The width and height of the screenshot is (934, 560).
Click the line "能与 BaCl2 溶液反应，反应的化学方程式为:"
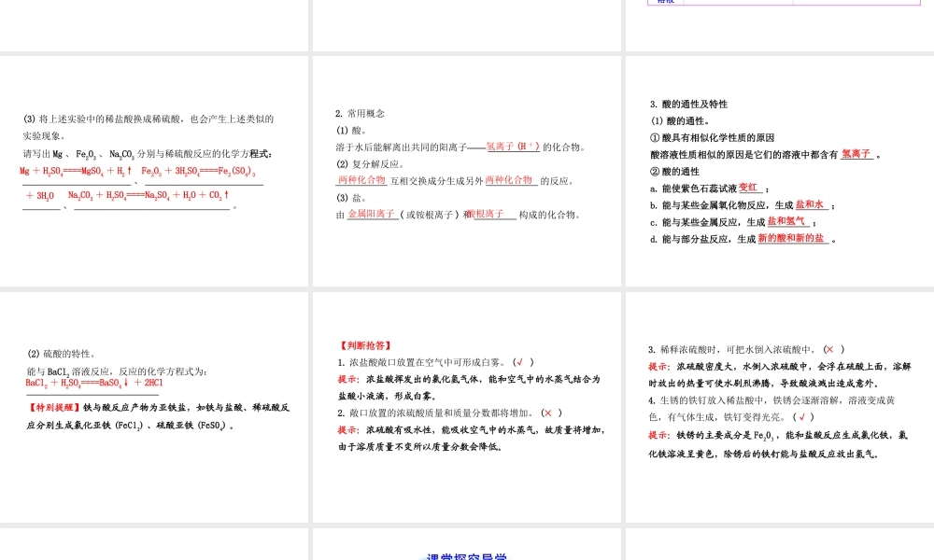(117, 371)
